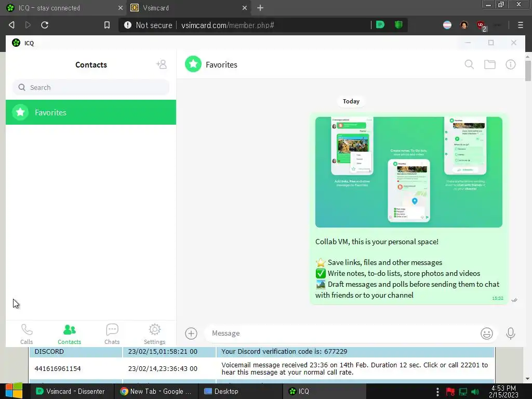Image resolution: width=532 pixels, height=399 pixels.
Task: Open the emoji picker
Action: pos(486,333)
